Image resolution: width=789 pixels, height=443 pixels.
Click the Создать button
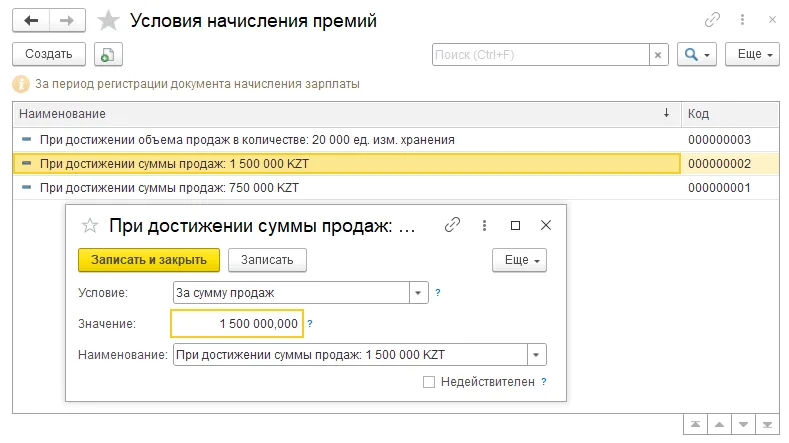49,54
